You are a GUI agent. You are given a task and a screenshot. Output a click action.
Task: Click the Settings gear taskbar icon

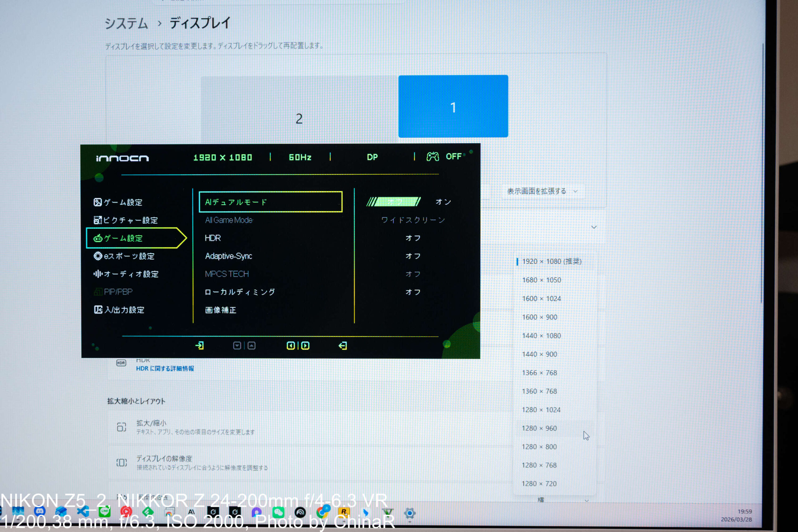pos(410,513)
